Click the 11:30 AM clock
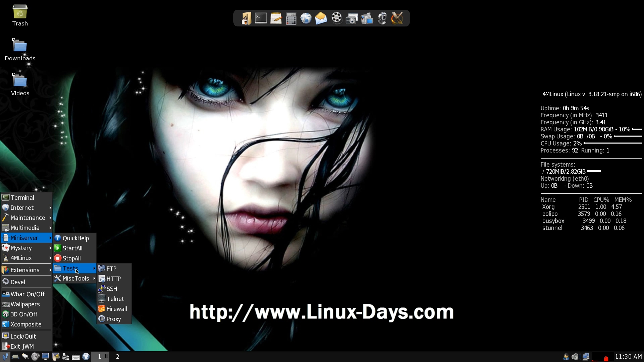 [x=629, y=357]
